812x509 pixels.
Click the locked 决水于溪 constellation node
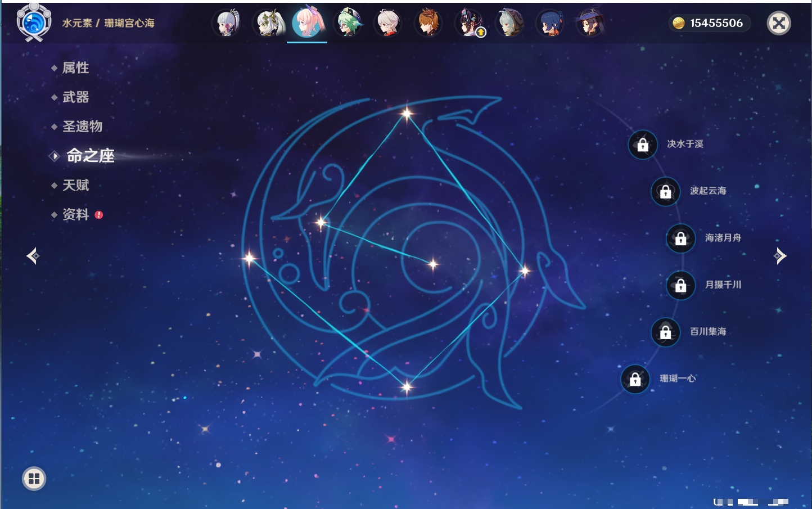643,145
